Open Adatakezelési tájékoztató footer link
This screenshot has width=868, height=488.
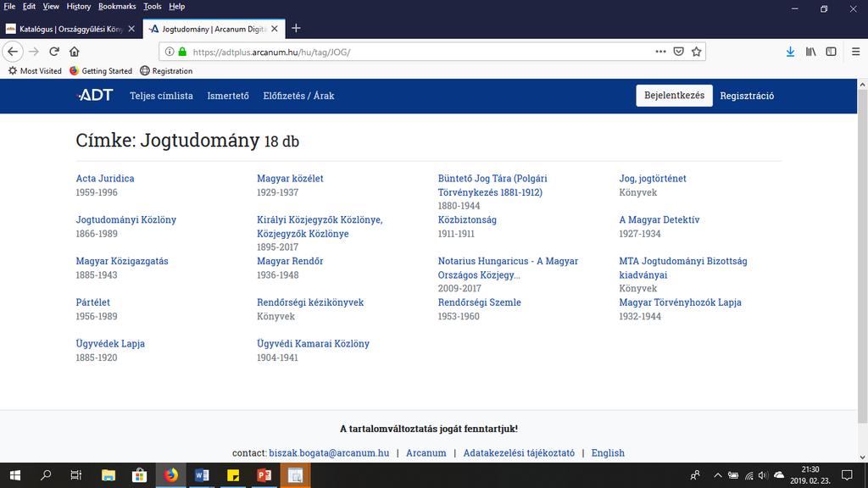(x=519, y=452)
